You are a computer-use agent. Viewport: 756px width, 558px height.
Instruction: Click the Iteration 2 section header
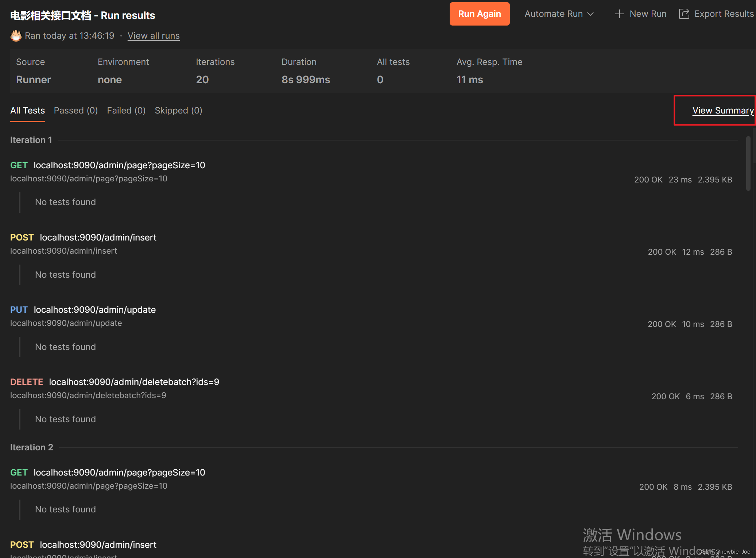32,447
